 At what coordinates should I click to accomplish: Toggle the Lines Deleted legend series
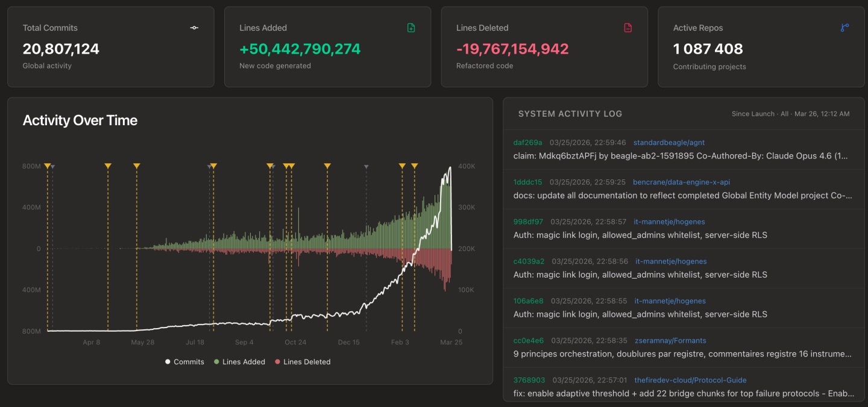pos(302,362)
